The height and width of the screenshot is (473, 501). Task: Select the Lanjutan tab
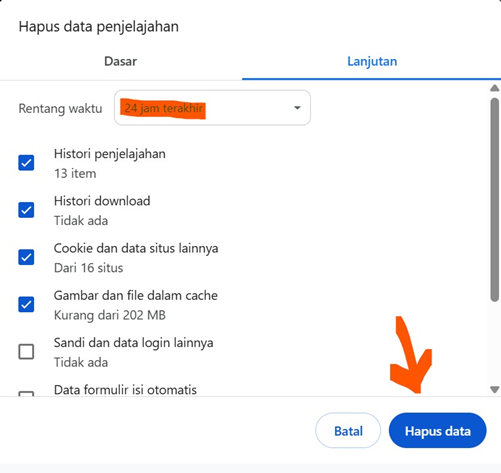372,61
